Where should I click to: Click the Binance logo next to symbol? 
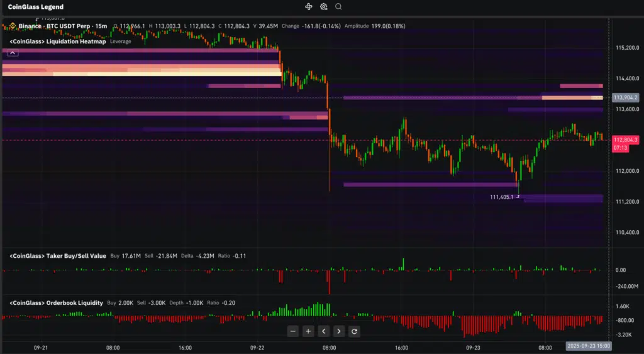point(12,26)
